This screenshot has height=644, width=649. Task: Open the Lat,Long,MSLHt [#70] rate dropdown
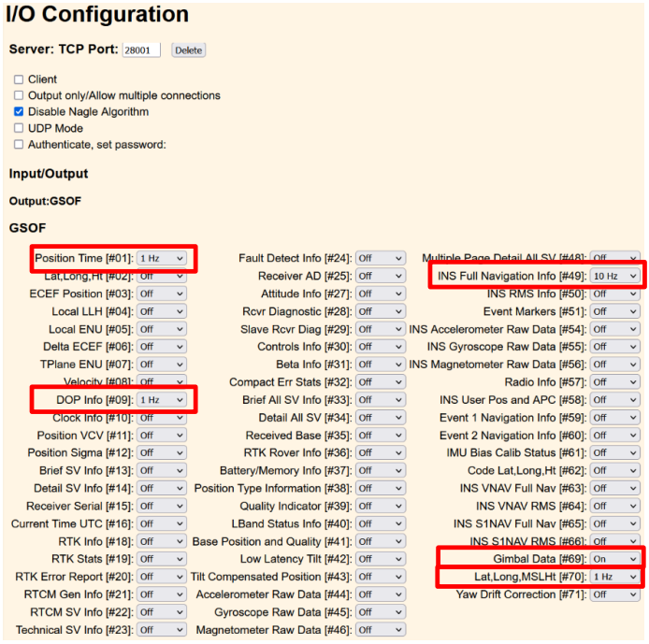(615, 577)
